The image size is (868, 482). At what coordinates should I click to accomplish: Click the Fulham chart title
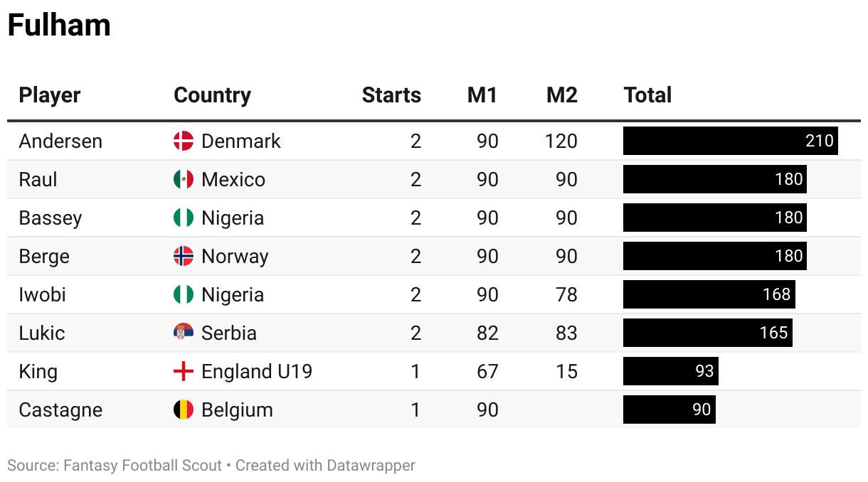[x=59, y=26]
